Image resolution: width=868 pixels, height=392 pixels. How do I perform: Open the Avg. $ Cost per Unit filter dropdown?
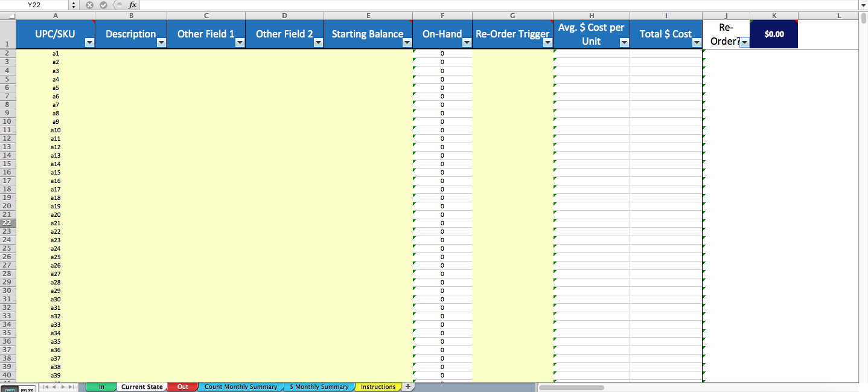coord(624,42)
